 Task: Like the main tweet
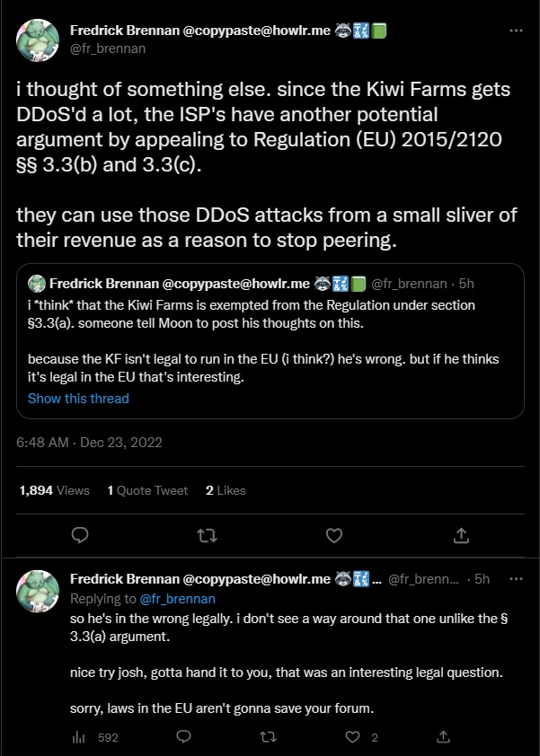pos(333,535)
